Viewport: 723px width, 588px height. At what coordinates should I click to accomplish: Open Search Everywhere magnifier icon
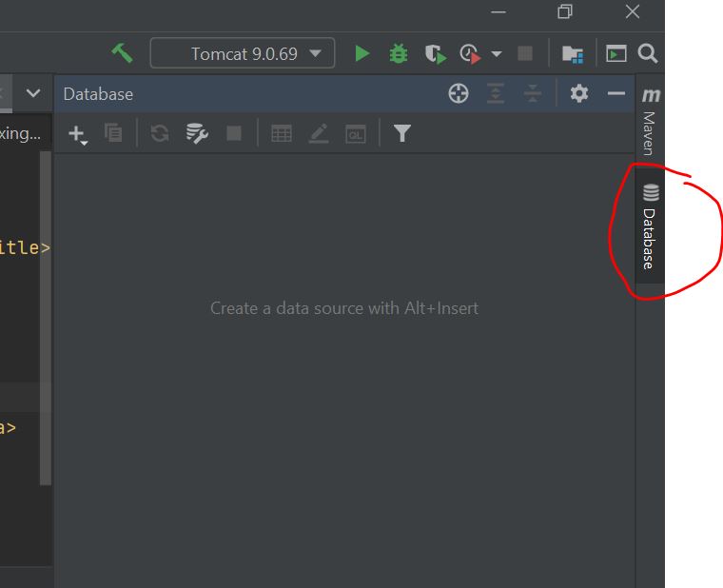point(648,53)
